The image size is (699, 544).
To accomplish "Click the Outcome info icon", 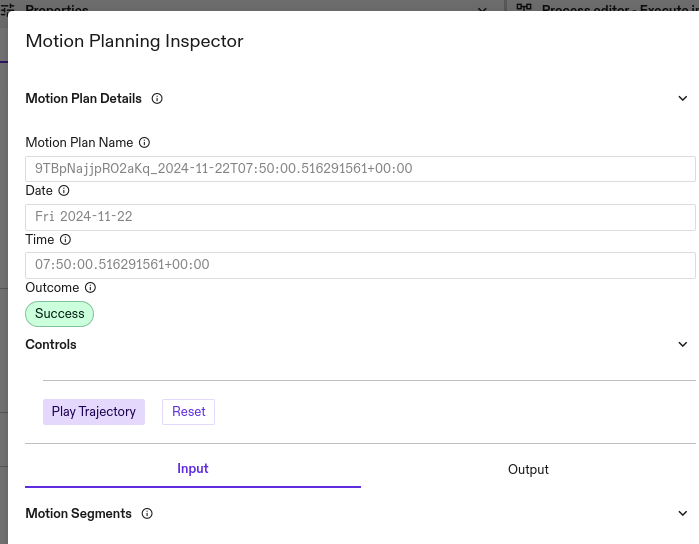I will [90, 288].
